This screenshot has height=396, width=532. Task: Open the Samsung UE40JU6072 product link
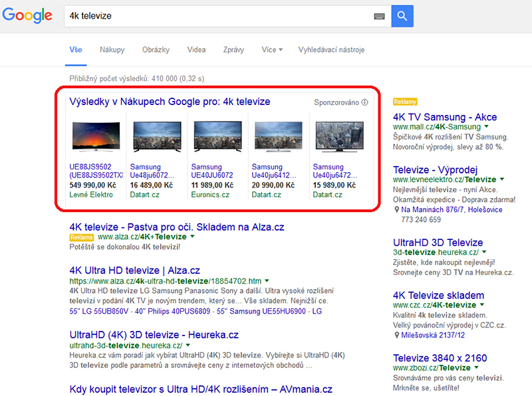point(212,171)
